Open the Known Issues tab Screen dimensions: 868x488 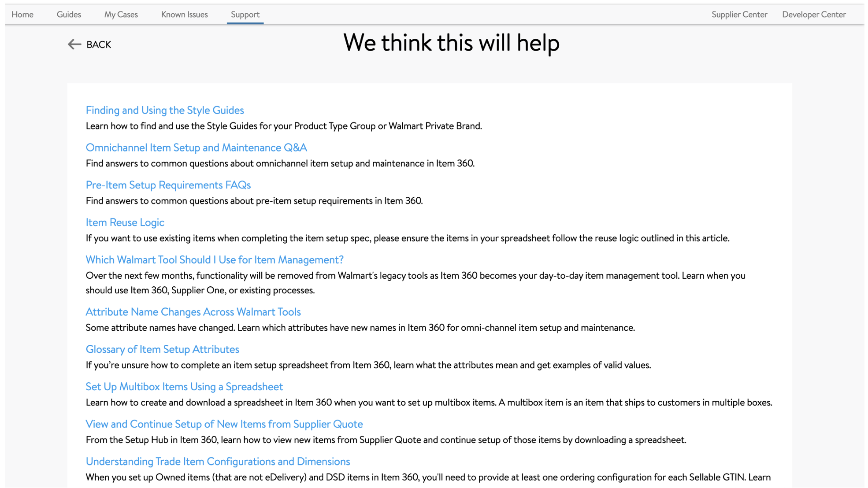click(184, 15)
